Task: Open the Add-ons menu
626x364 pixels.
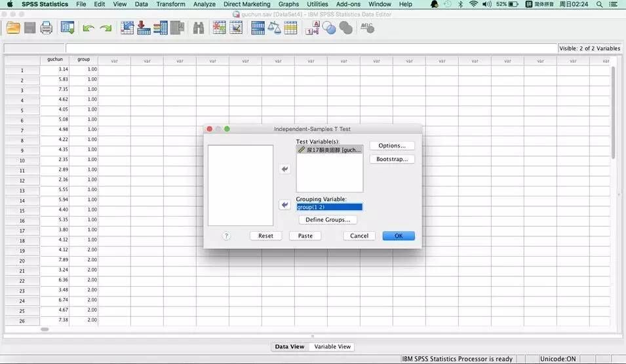Action: (348, 4)
